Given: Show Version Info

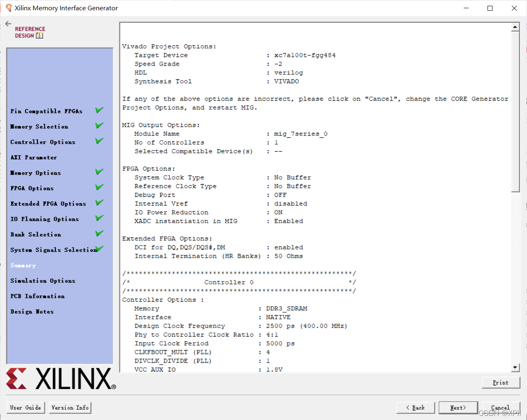Looking at the screenshot, I should (70, 408).
